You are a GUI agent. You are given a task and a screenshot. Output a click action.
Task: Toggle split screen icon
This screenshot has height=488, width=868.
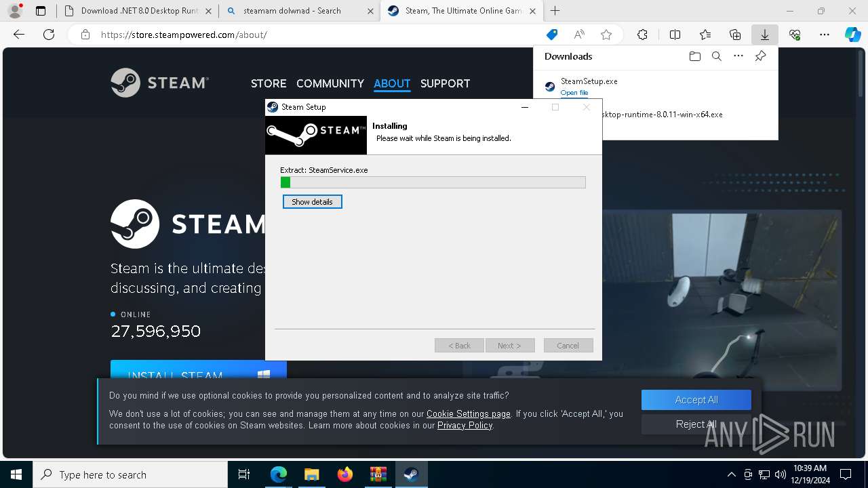(x=675, y=35)
